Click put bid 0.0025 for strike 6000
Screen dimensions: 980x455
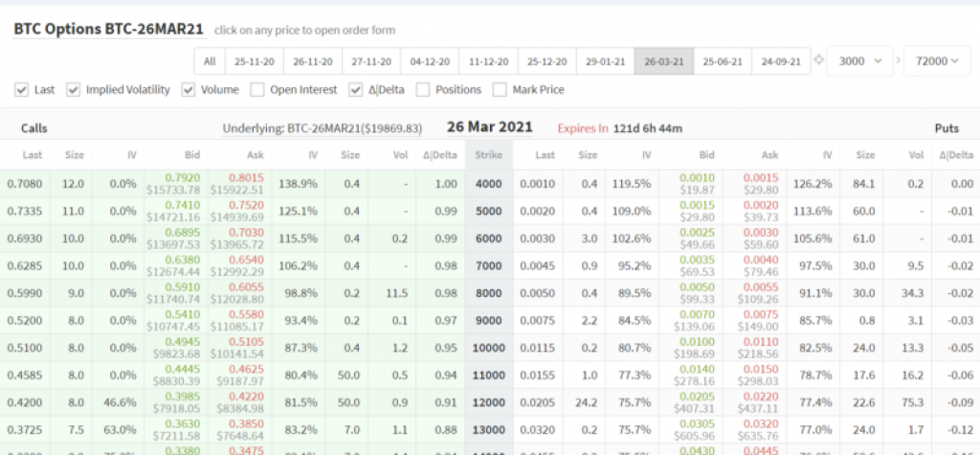click(697, 232)
